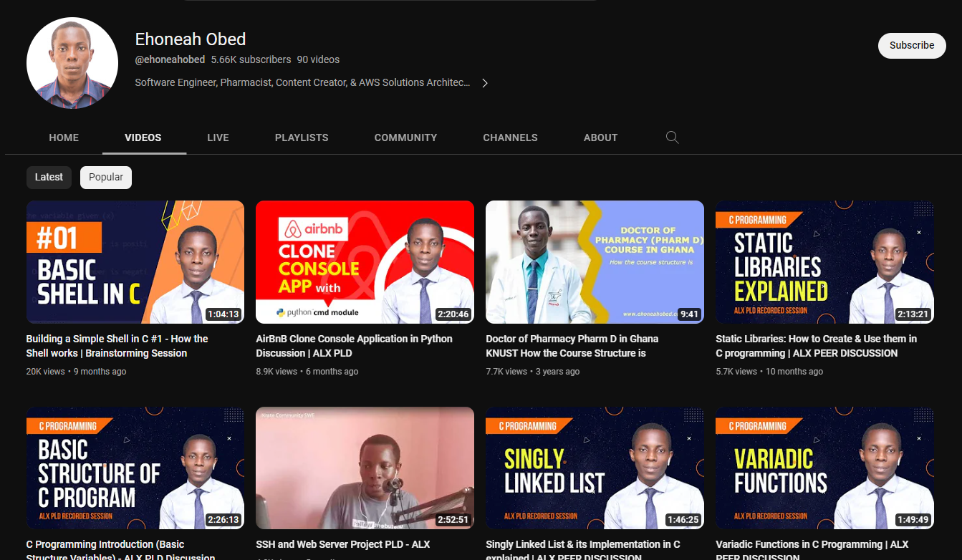The width and height of the screenshot is (962, 560).
Task: Click the 'Software Engineer, Pharmacist' description text
Action: [302, 83]
